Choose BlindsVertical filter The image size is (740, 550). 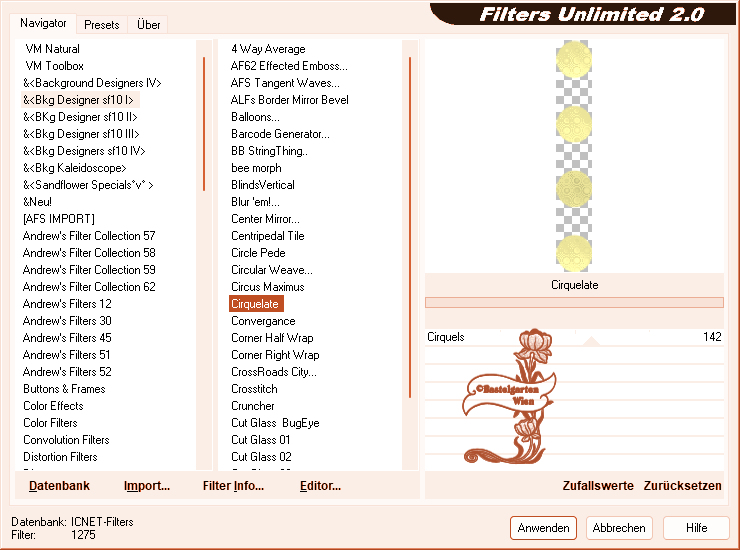(263, 185)
